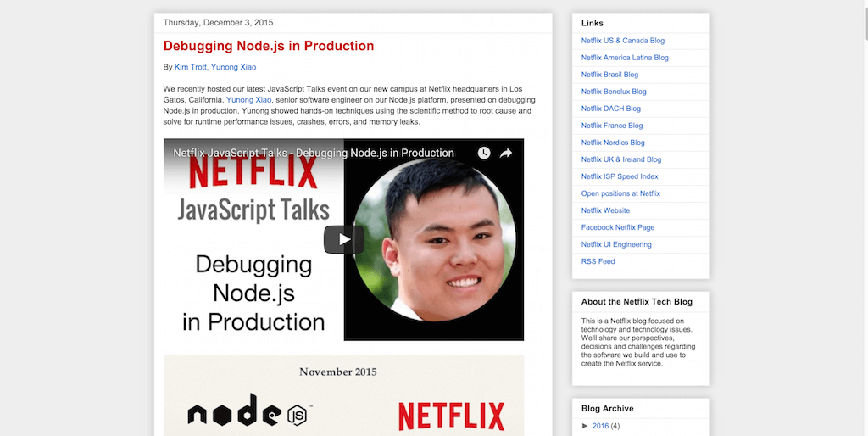This screenshot has width=868, height=436.
Task: Click the Watch Later clock icon on video
Action: [484, 153]
